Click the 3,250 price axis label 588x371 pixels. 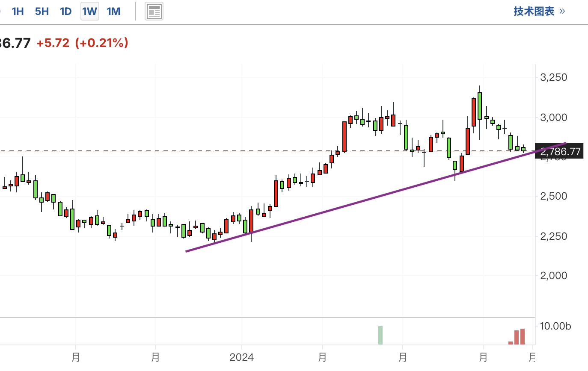pyautogui.click(x=553, y=77)
